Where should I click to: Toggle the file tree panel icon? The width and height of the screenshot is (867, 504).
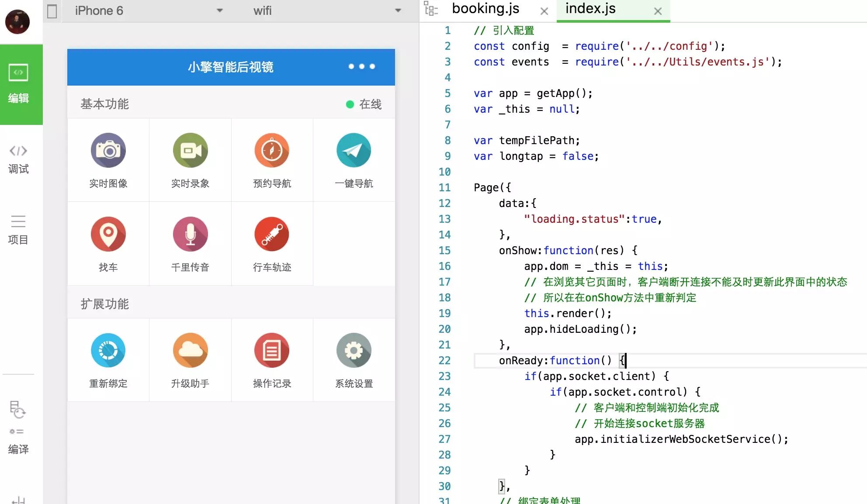pyautogui.click(x=431, y=9)
